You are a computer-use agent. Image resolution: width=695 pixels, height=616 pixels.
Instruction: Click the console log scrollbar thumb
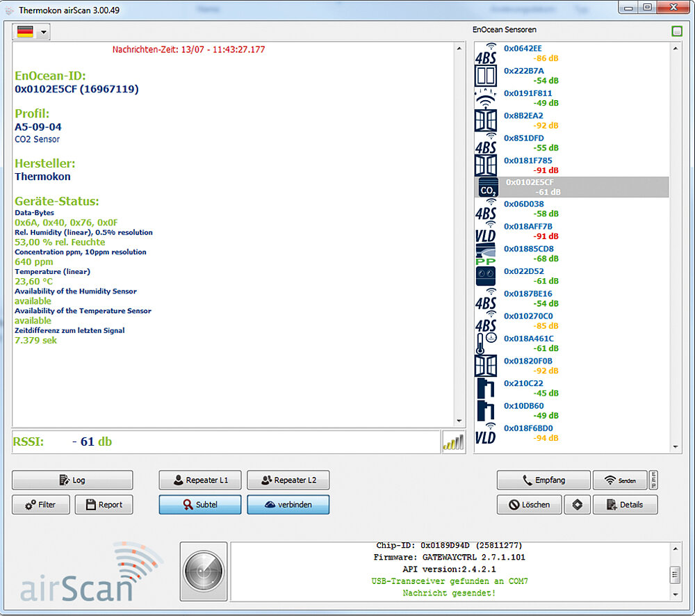pos(673,574)
